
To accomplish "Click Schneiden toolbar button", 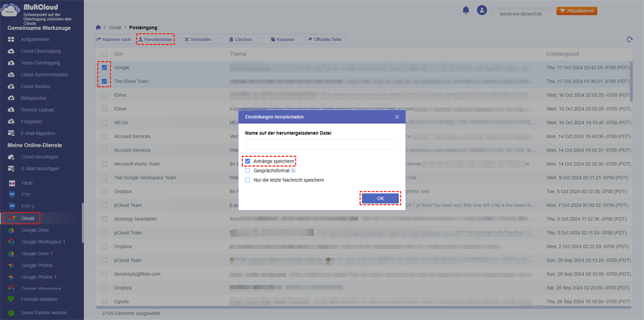I will click(197, 40).
